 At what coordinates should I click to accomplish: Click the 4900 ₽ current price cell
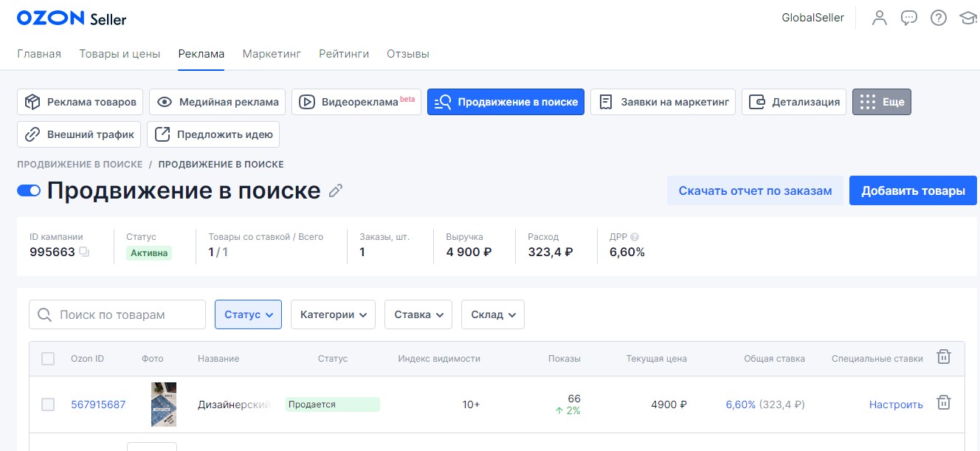click(669, 404)
